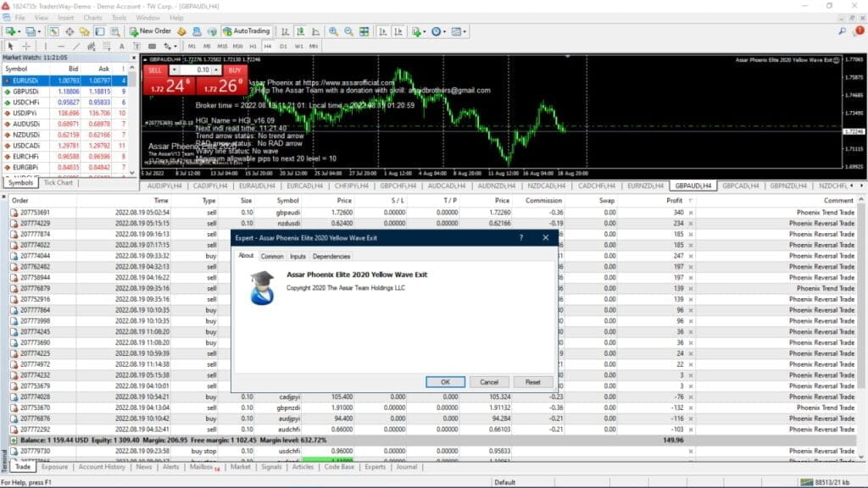Toggle the chart shift
Viewport: 868px width, 488px height.
398,30
